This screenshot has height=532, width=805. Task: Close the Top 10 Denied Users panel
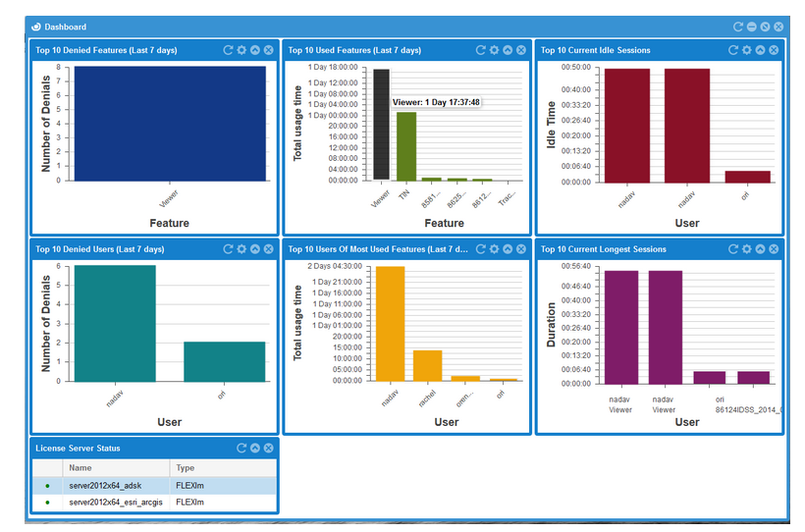tap(269, 249)
